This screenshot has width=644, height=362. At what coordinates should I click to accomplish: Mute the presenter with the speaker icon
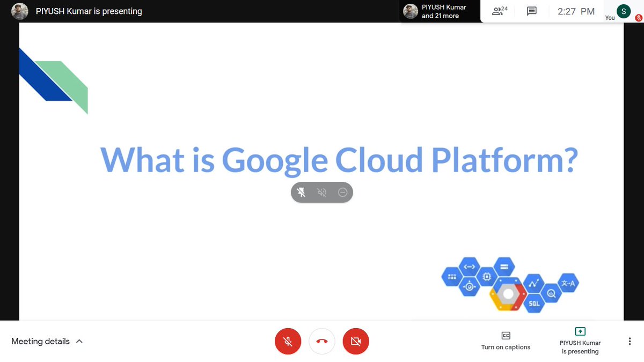(x=322, y=193)
